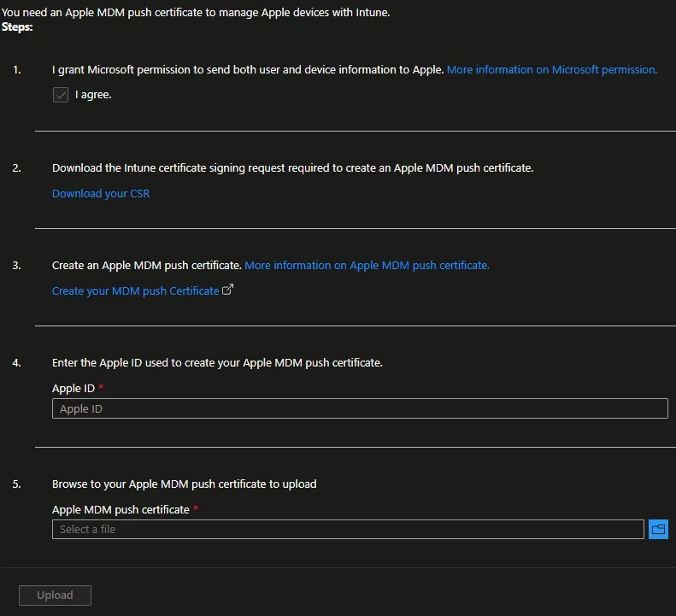Click the Apple MDM push certificate field label
Screen dimensions: 676x616
tap(121, 510)
